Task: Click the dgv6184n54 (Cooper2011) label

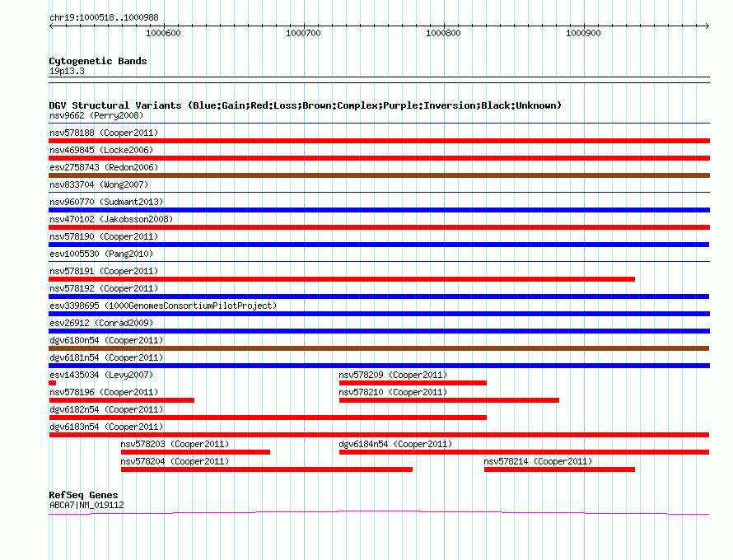Action: point(395,444)
